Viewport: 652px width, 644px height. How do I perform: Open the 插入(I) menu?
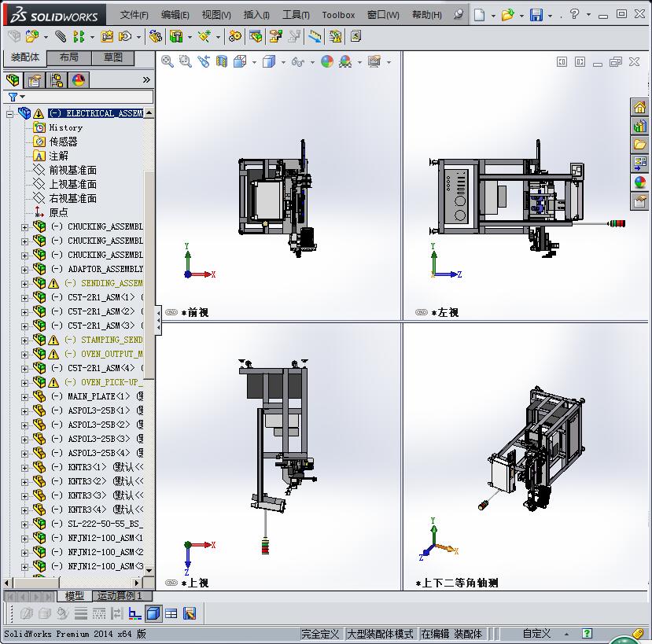click(x=256, y=15)
